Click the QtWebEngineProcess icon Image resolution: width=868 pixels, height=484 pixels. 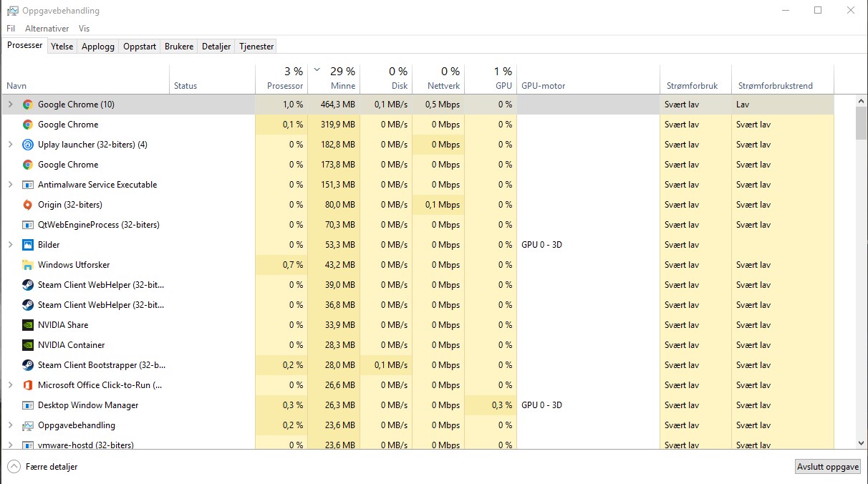click(x=27, y=225)
